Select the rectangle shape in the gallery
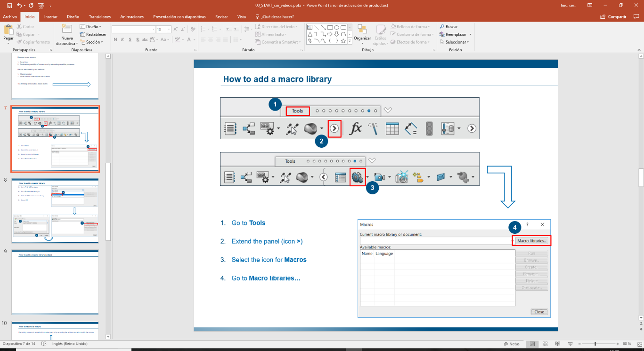The image size is (644, 351). click(330, 27)
